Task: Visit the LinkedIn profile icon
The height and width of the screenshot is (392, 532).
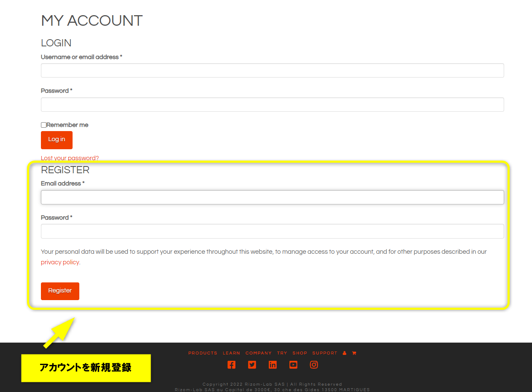Action: 273,365
